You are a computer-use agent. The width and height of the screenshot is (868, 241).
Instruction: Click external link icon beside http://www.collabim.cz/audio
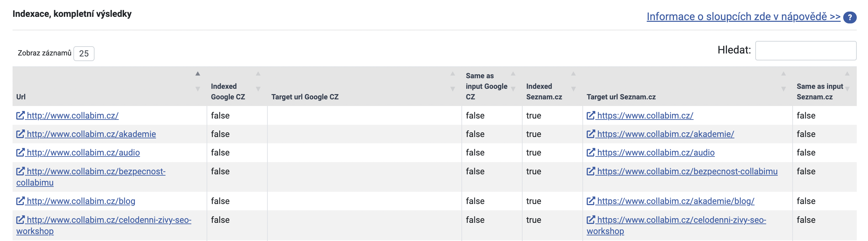click(x=20, y=153)
